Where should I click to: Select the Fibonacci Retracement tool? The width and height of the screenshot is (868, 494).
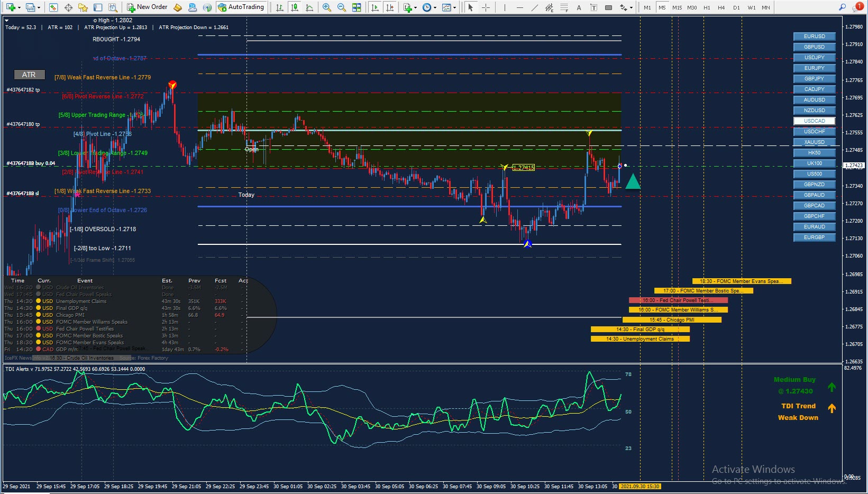(x=564, y=7)
